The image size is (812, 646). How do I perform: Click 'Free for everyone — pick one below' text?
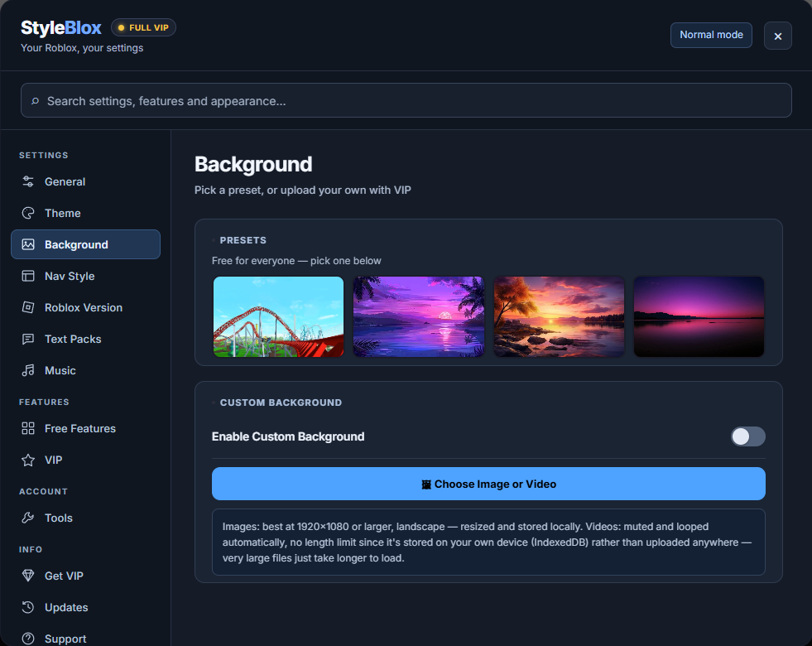point(296,261)
